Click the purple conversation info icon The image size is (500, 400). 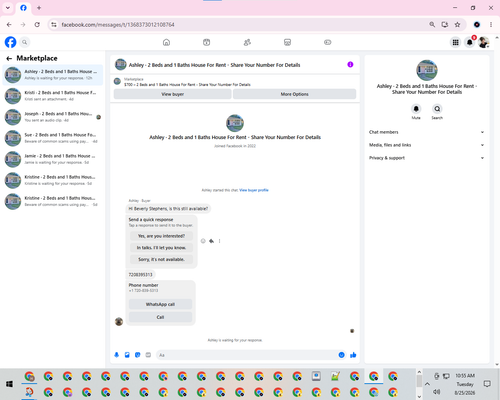(x=350, y=65)
